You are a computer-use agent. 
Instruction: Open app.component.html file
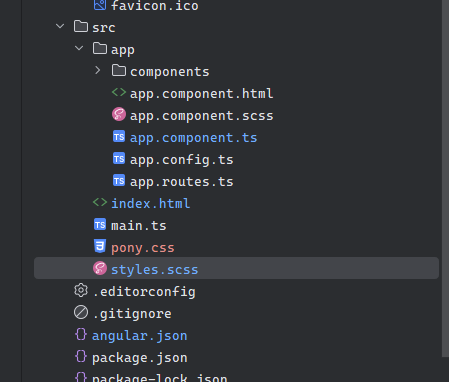pos(202,94)
